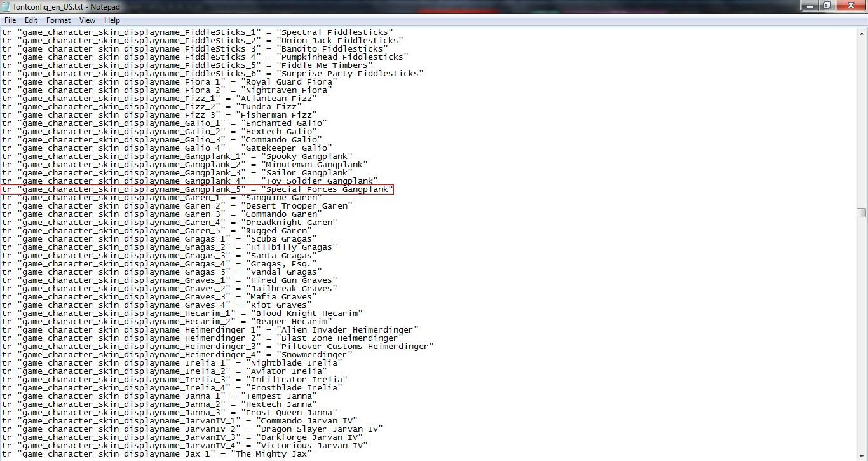Click the line "Royal Guard Fiora"
The image size is (868, 461).
[x=170, y=81]
